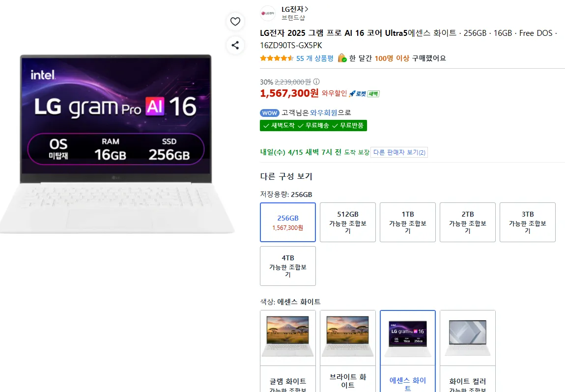Click the shopping bag purchase icon
Viewport: 565px width, 392px height.
click(342, 58)
